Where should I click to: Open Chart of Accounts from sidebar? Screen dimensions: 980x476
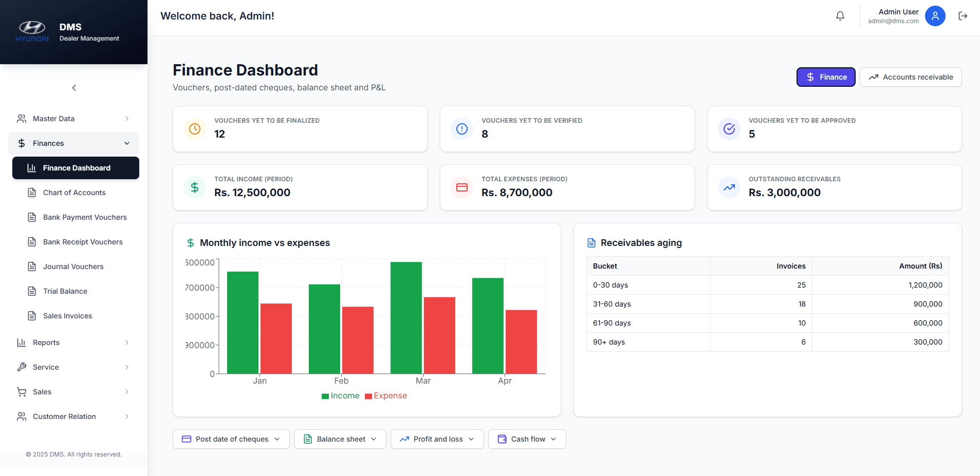pyautogui.click(x=74, y=193)
